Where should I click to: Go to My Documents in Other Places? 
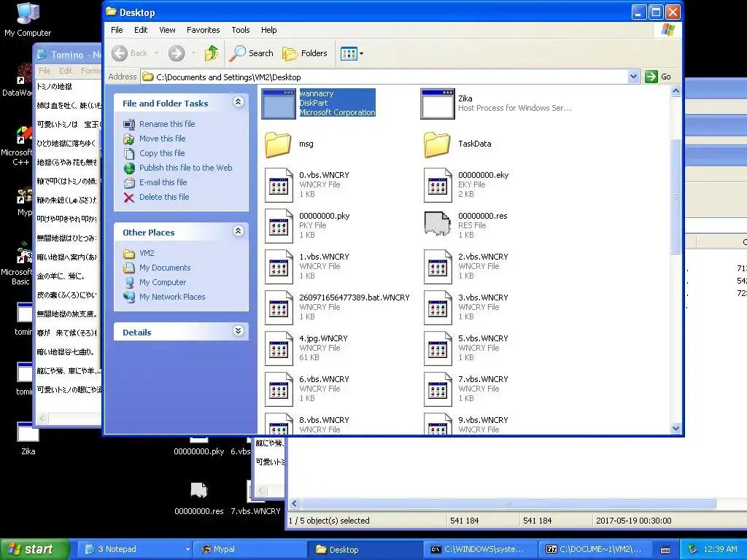point(165,268)
